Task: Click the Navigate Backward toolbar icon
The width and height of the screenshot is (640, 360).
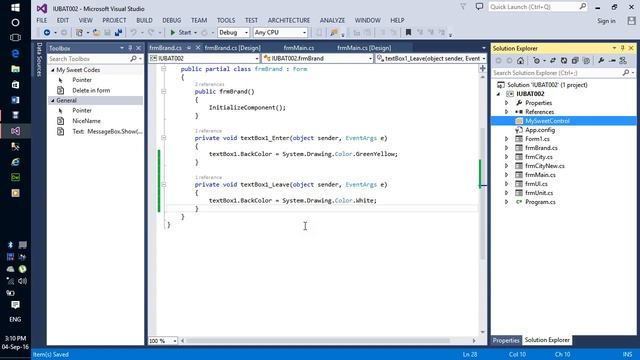Action: point(47,32)
